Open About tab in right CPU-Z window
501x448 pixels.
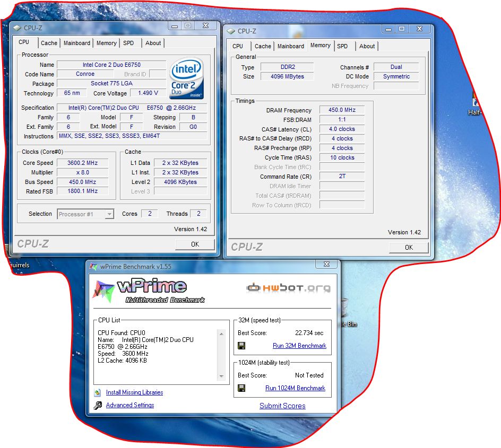367,46
